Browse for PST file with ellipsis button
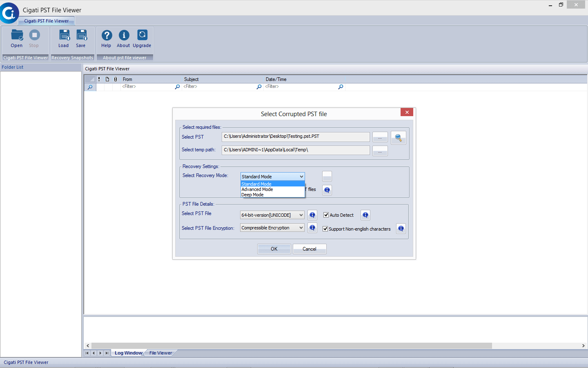 [380, 137]
